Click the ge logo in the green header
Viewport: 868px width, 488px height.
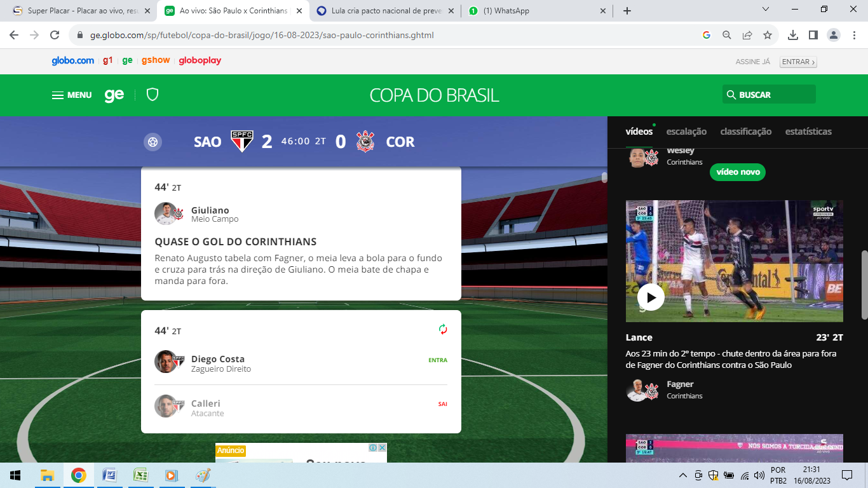click(x=114, y=95)
